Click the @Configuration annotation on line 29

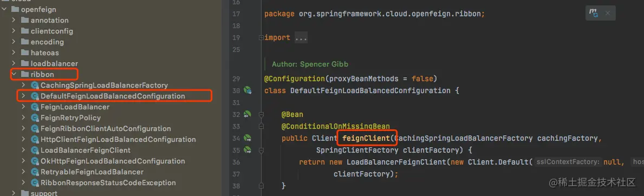point(295,79)
